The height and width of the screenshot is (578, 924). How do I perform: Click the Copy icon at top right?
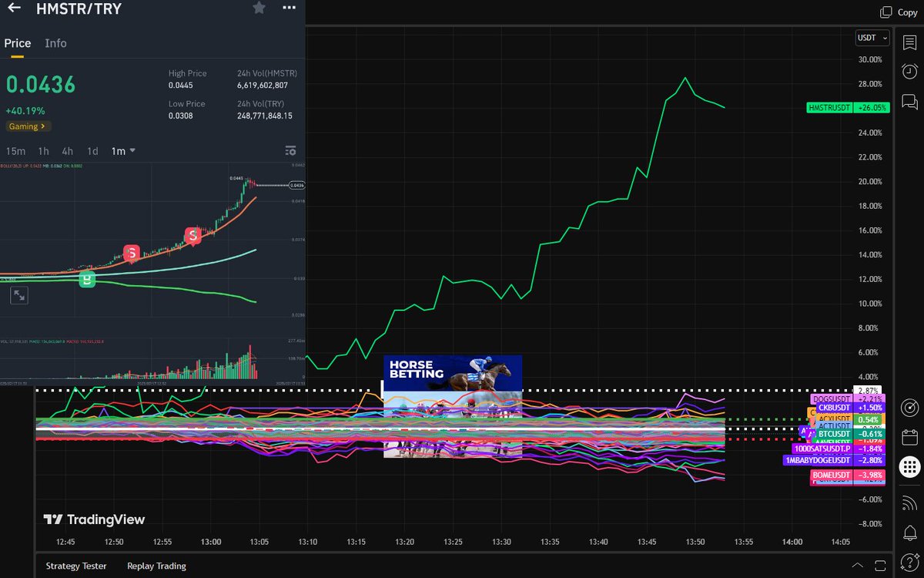(x=885, y=12)
